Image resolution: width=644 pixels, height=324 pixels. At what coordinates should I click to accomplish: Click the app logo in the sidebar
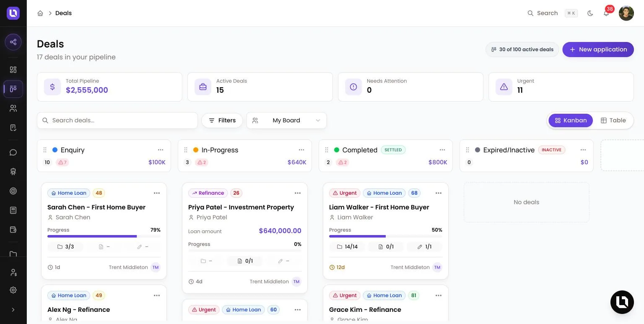click(13, 13)
